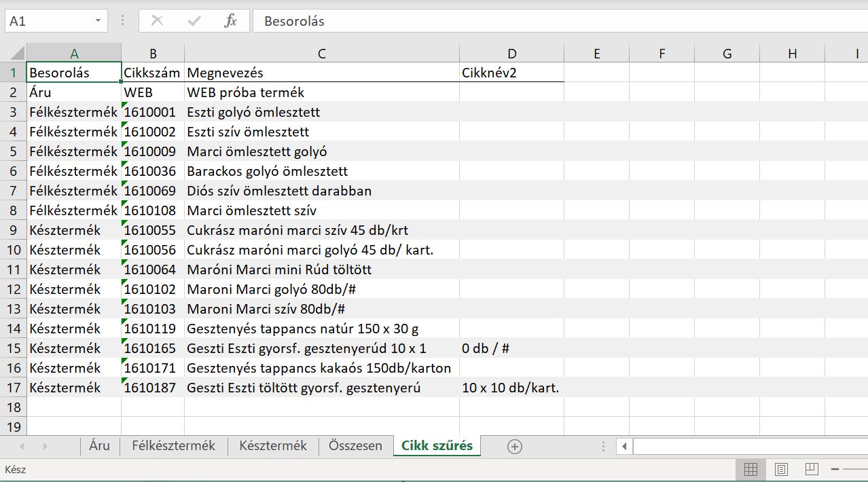Open the Késztermék sheet tab
Image resolution: width=868 pixels, height=482 pixels.
(x=273, y=446)
